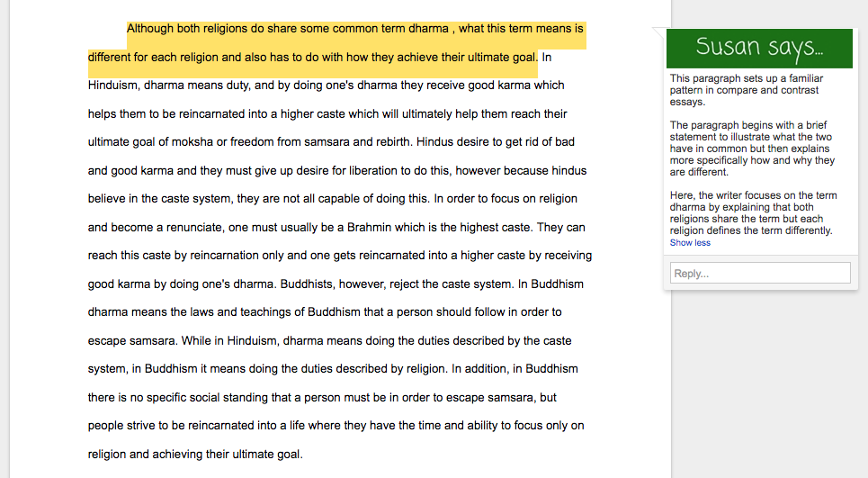The image size is (868, 478).
Task: Click comment paragraph starting 'The paragraph begins'
Action: [752, 149]
